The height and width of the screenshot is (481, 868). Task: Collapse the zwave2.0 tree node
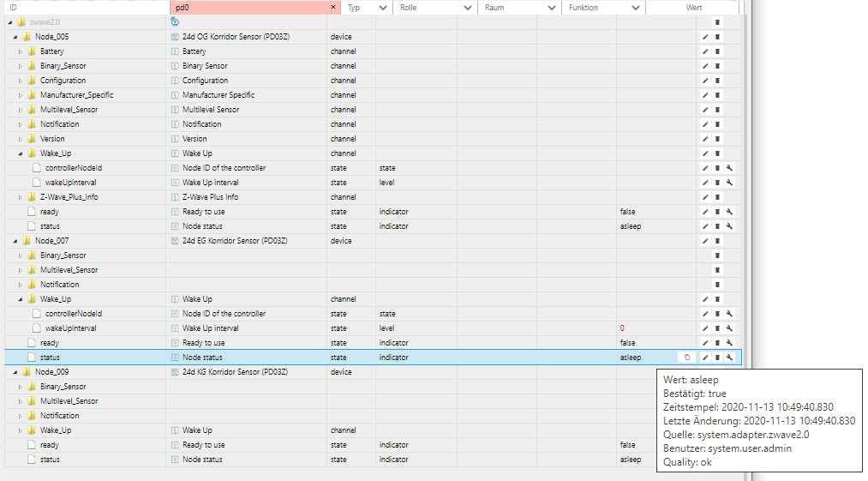[10, 22]
